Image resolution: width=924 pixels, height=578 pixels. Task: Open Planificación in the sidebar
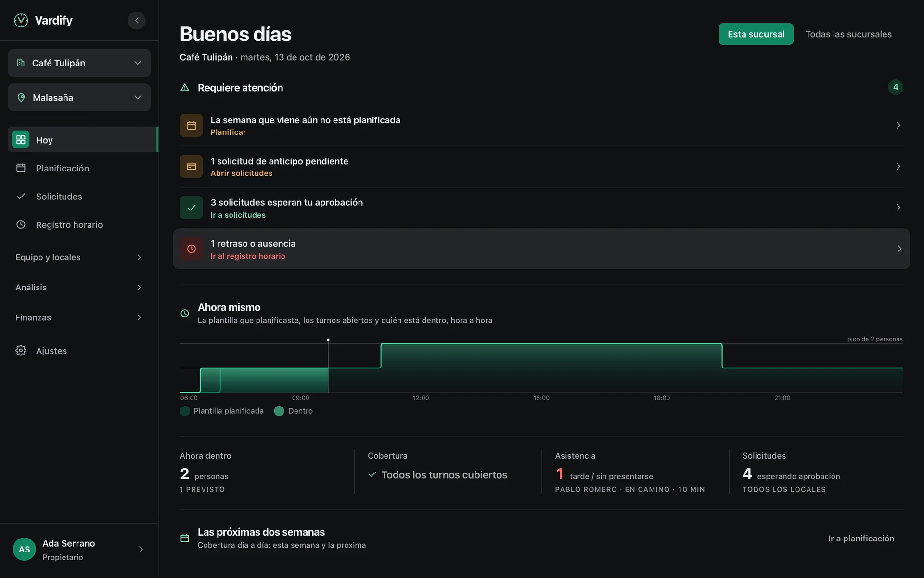click(x=79, y=168)
